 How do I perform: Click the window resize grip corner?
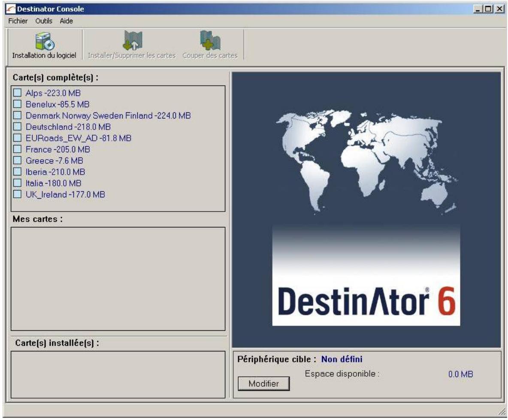pyautogui.click(x=502, y=412)
